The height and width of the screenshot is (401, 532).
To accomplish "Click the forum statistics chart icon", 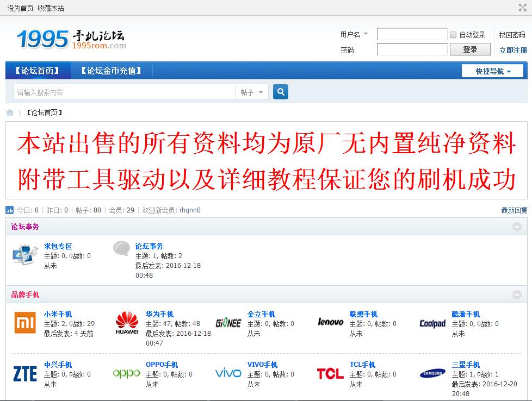I will click(x=9, y=210).
